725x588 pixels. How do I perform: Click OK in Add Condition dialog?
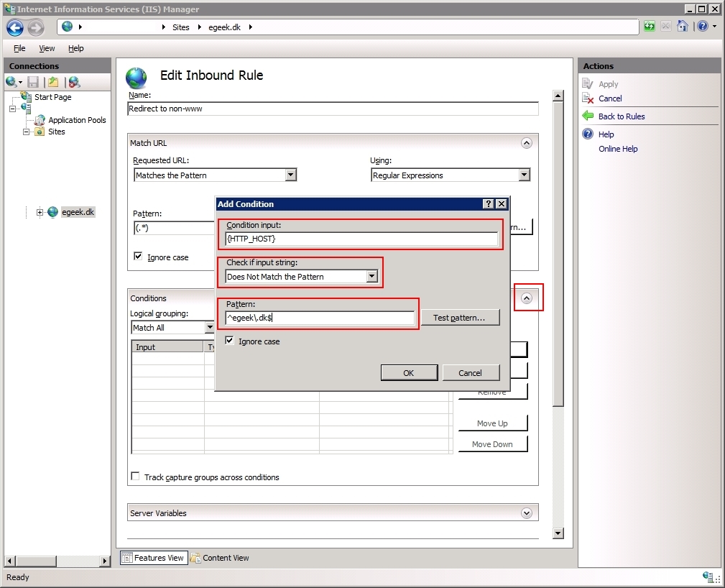(409, 372)
